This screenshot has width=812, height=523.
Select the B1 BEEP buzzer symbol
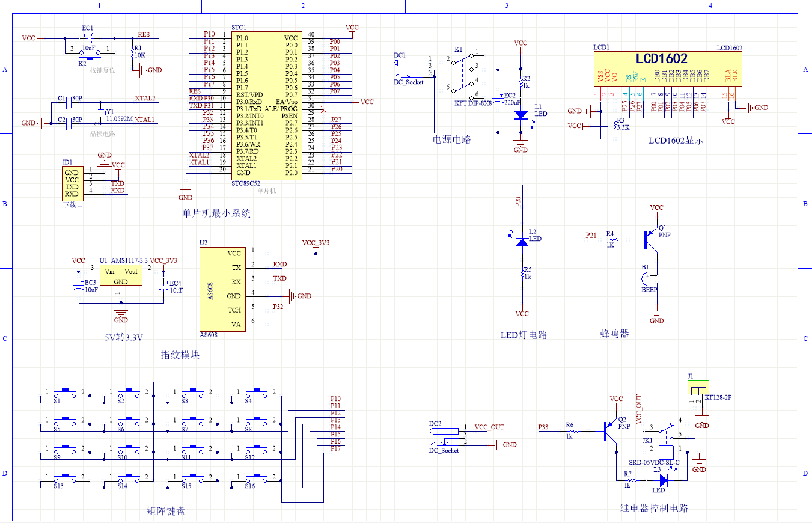click(647, 280)
